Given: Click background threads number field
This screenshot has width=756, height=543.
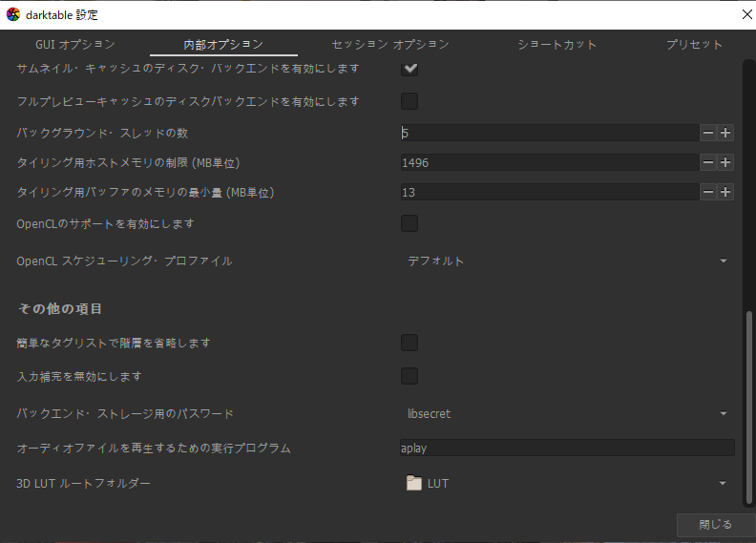Looking at the screenshot, I should tap(550, 133).
